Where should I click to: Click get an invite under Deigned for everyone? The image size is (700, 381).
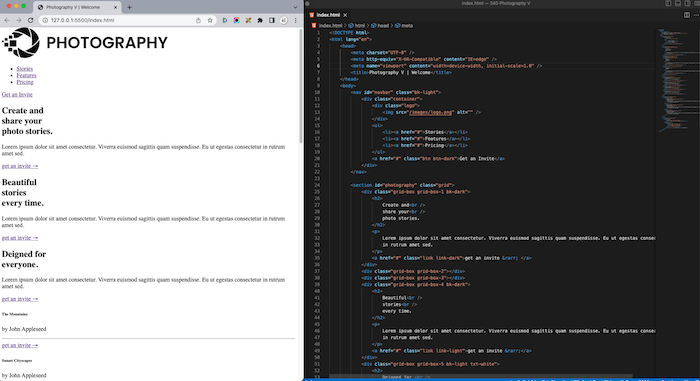point(20,299)
